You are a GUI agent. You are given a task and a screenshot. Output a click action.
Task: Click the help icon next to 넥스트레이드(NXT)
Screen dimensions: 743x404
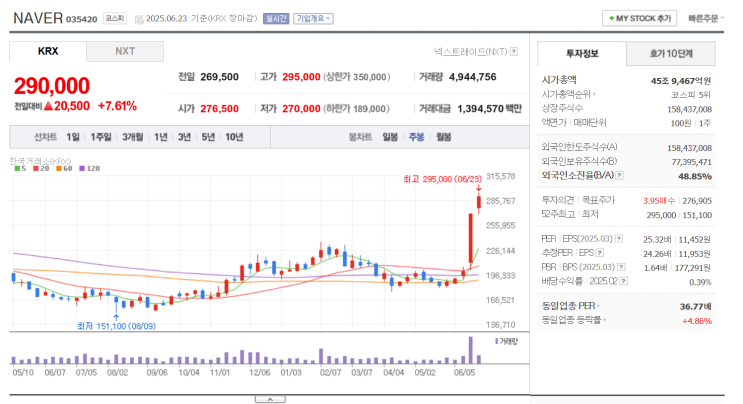(514, 52)
